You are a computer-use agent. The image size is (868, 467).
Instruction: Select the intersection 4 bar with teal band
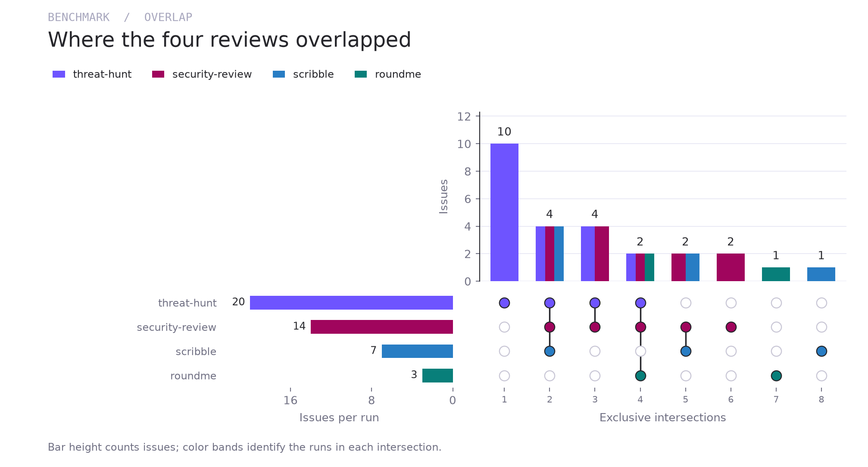(x=640, y=267)
